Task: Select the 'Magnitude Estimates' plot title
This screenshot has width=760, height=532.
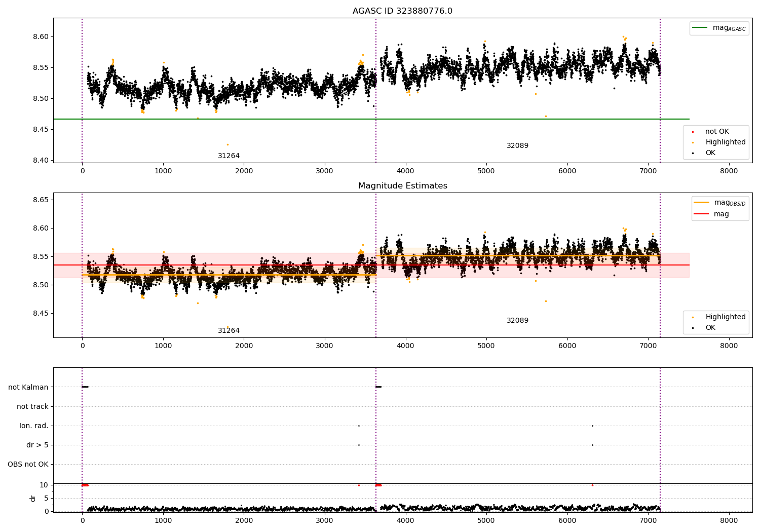Action: (403, 186)
